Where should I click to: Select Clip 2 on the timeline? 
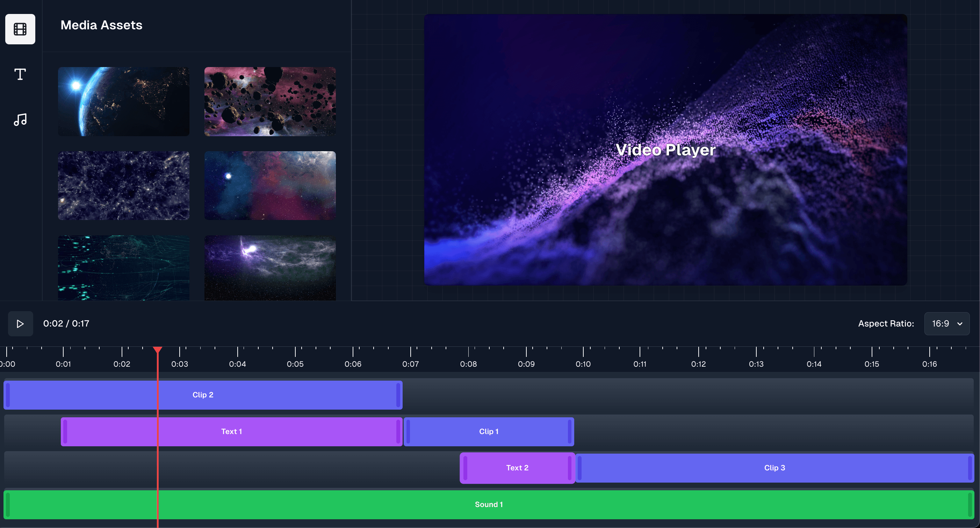coord(203,395)
